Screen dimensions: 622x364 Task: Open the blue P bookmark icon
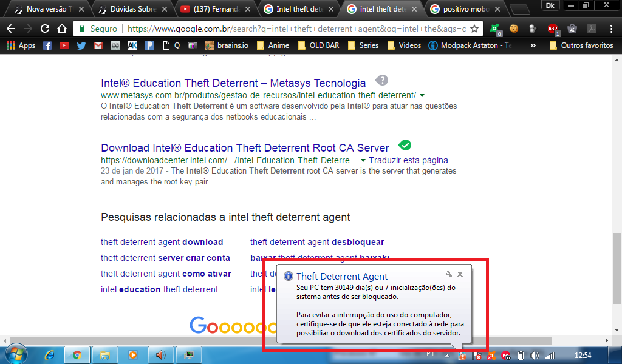click(x=149, y=45)
